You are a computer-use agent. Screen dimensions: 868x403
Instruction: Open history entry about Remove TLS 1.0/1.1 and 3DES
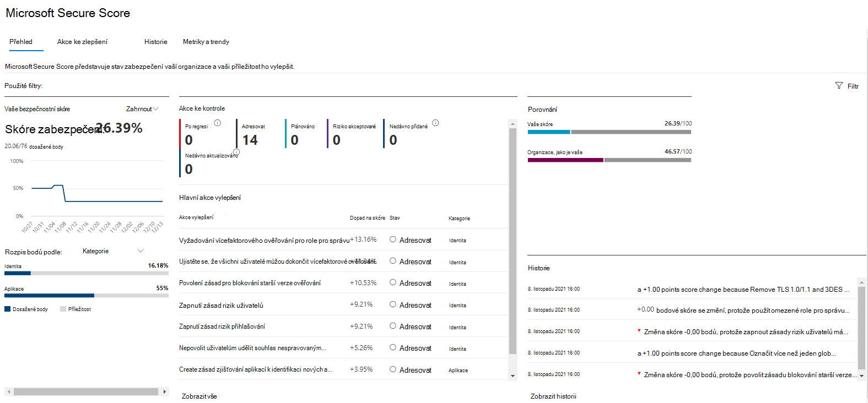click(x=743, y=290)
